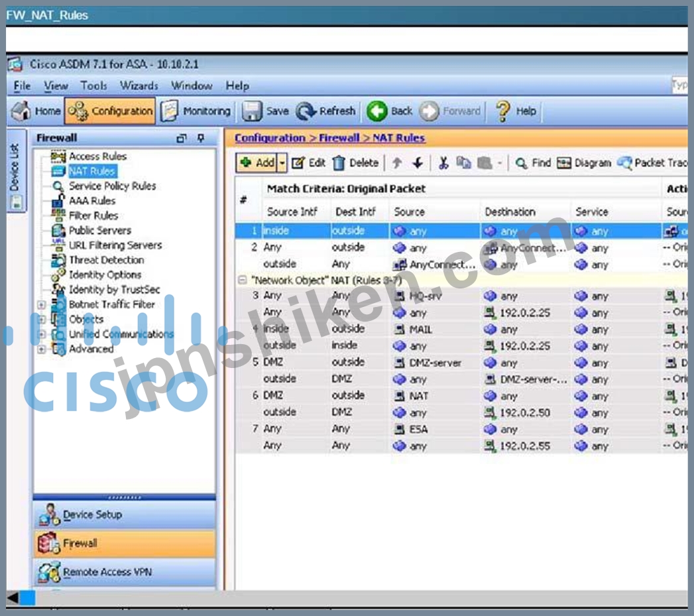Screen dimensions: 694x616
Task: Click the Firewall breadcrumb link
Action: (x=339, y=138)
